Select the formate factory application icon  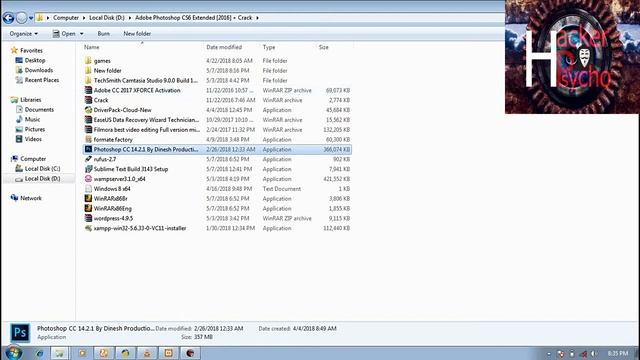pyautogui.click(x=88, y=140)
